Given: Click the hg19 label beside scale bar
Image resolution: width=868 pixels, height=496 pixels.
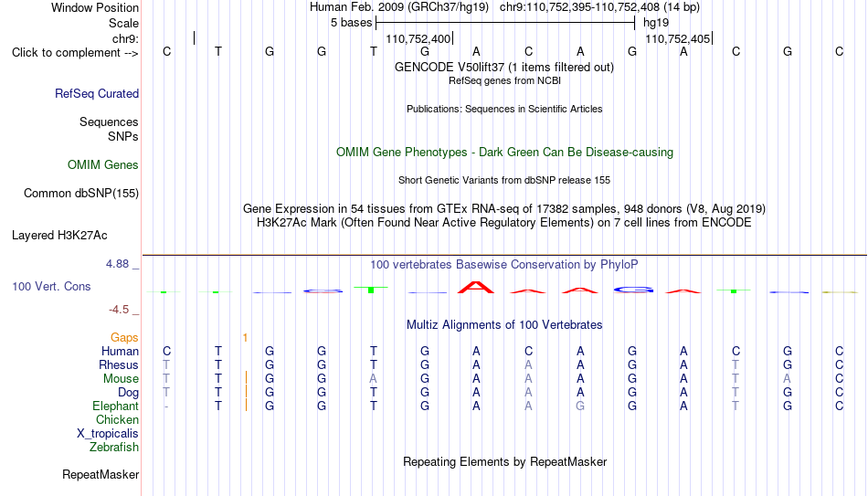Looking at the screenshot, I should click(x=656, y=23).
